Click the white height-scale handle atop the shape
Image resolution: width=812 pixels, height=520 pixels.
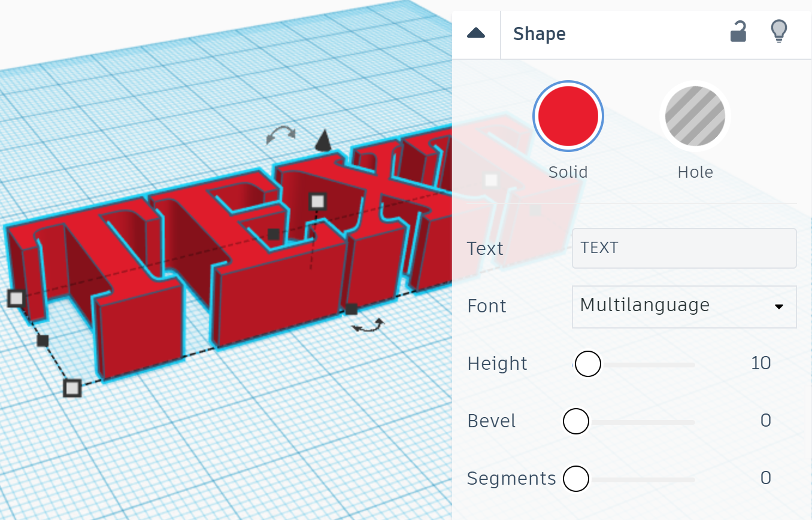(317, 202)
